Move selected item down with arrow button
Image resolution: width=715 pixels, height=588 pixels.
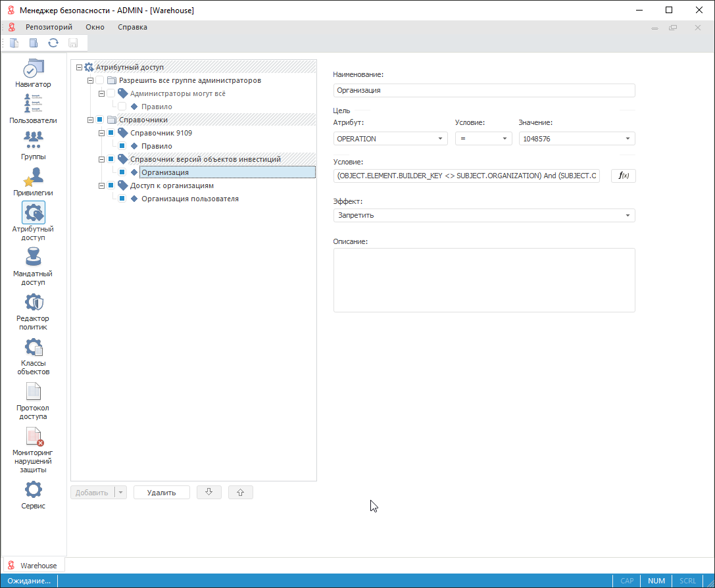point(209,492)
